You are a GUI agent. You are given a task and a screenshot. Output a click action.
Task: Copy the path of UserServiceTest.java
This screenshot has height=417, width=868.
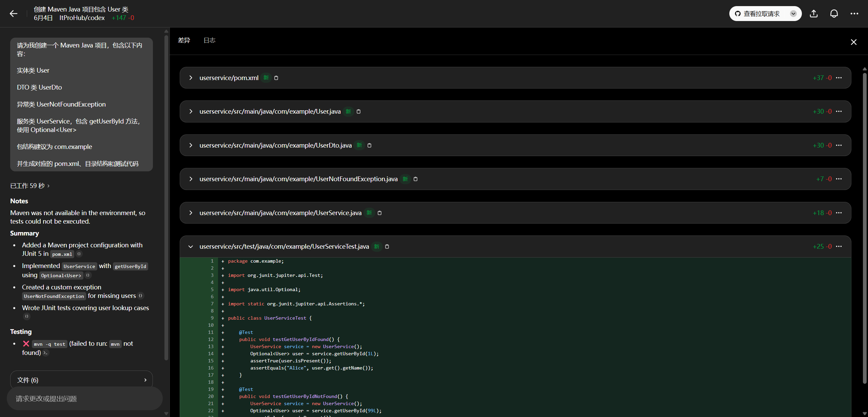pos(387,246)
